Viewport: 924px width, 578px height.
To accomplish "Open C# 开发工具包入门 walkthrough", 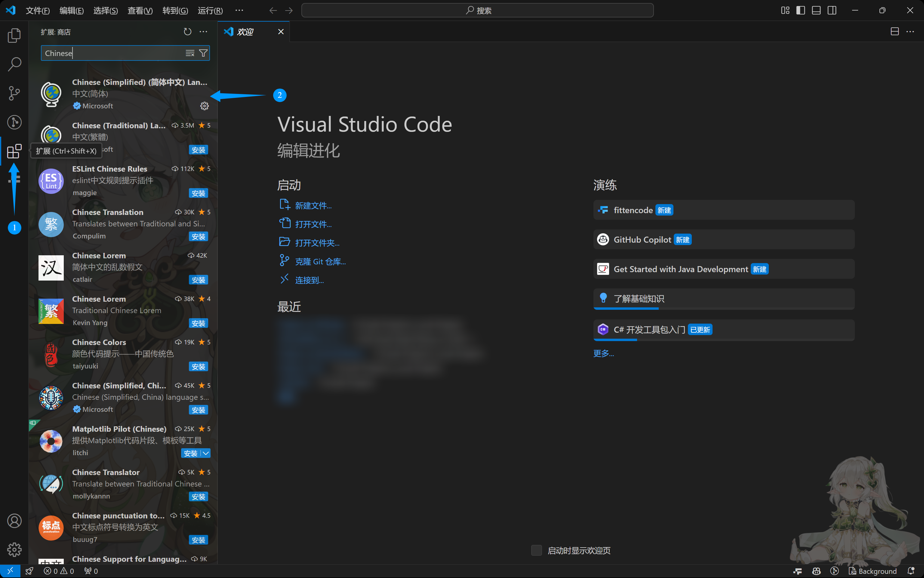I will click(724, 330).
